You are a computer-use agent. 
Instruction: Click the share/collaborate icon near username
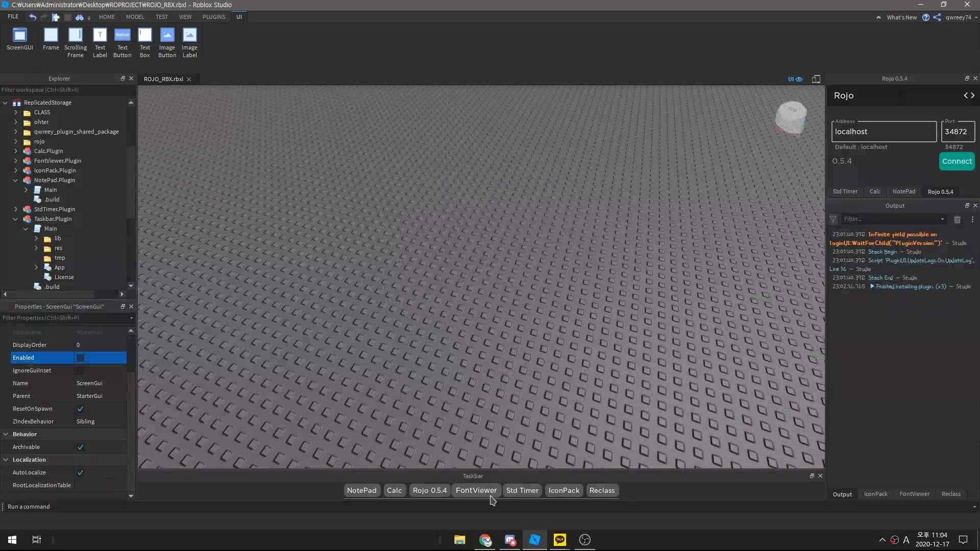tap(937, 17)
